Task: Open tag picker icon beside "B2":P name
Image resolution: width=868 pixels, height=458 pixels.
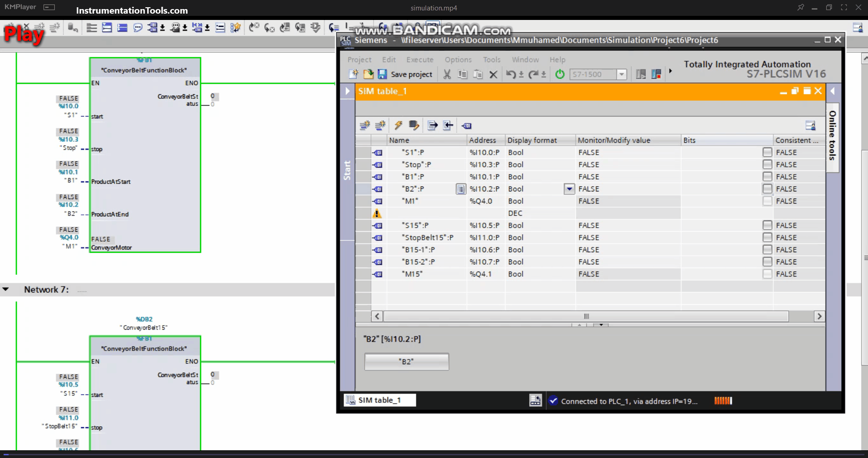Action: point(461,189)
